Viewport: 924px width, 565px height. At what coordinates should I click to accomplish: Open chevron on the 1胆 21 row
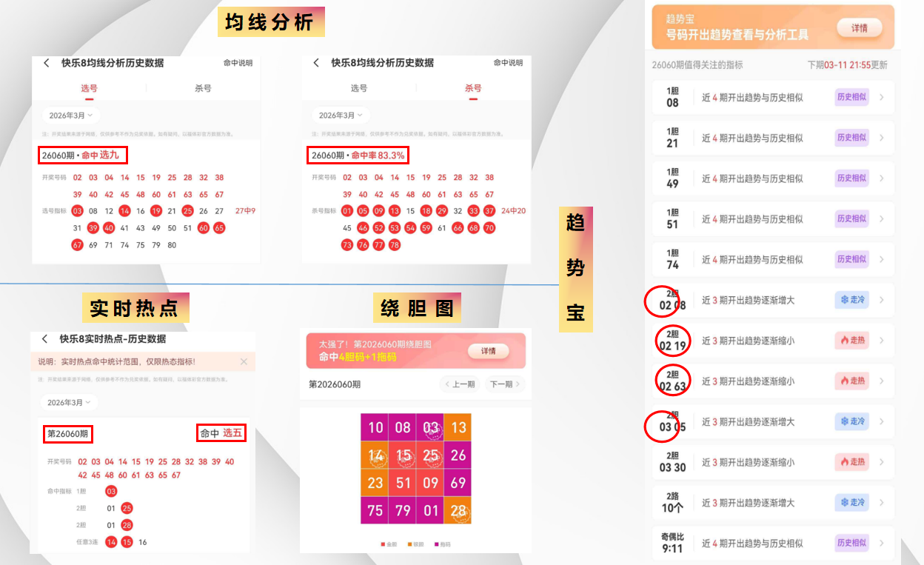coord(882,138)
